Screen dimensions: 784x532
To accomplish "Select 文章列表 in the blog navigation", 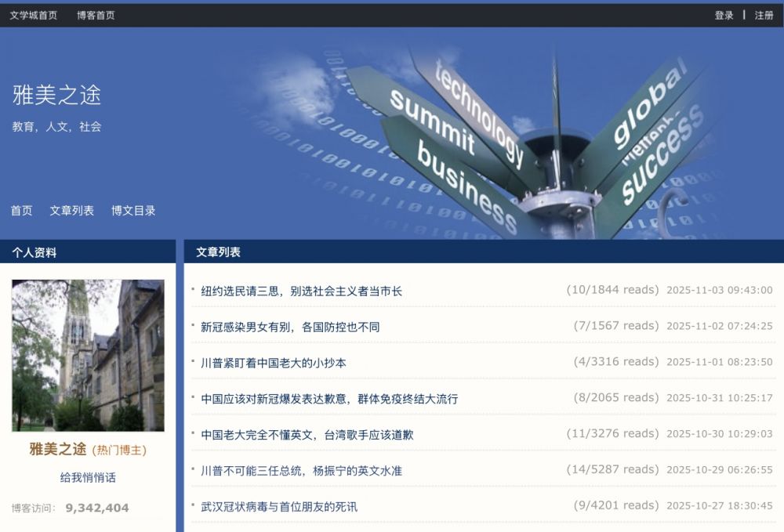I will tap(71, 210).
